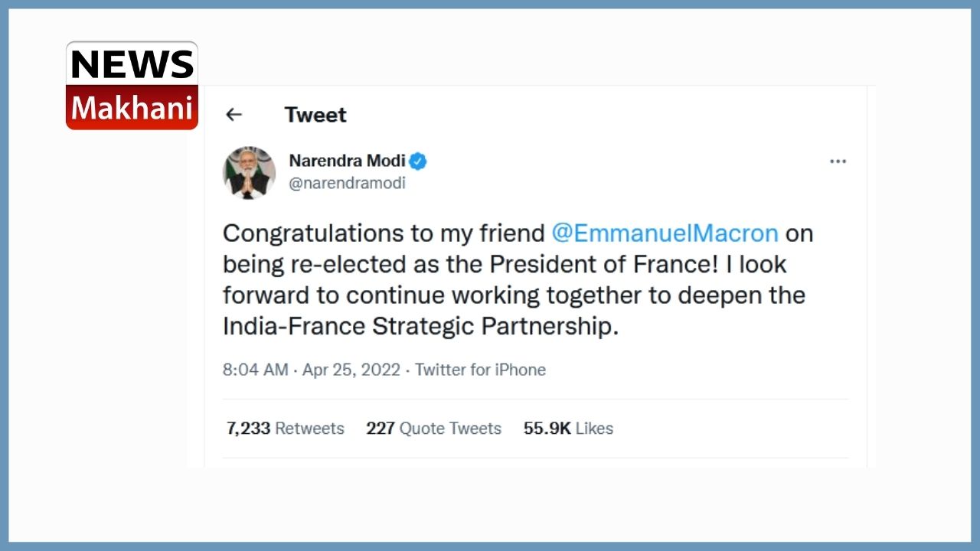Show the 55.9K Likes list
This screenshot has width=980, height=551.
pyautogui.click(x=568, y=429)
